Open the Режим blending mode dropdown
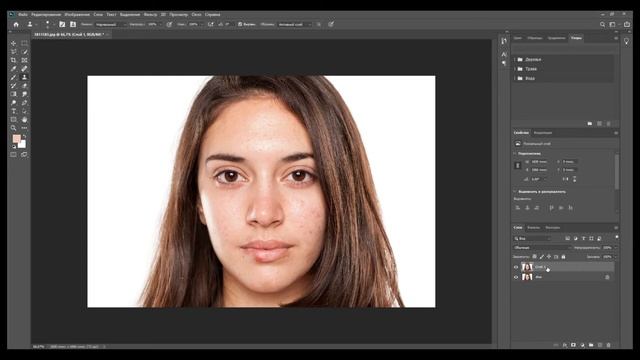 pyautogui.click(x=110, y=24)
